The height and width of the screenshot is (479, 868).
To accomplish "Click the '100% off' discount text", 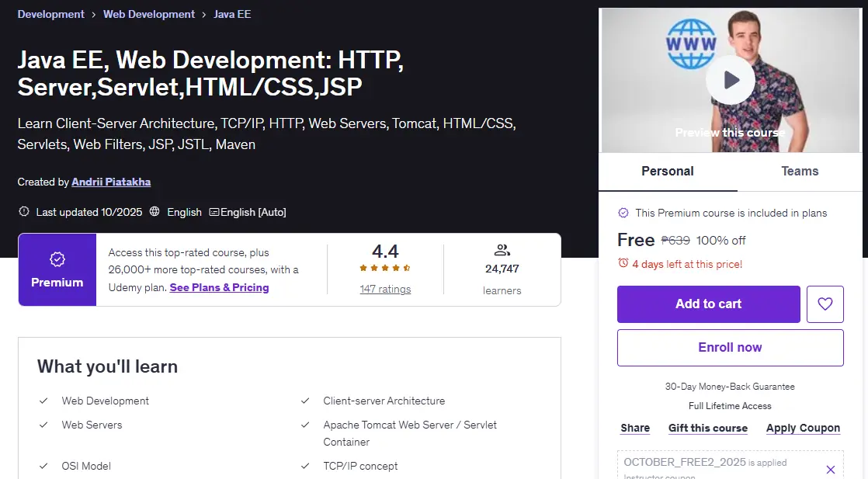I will click(x=720, y=241).
